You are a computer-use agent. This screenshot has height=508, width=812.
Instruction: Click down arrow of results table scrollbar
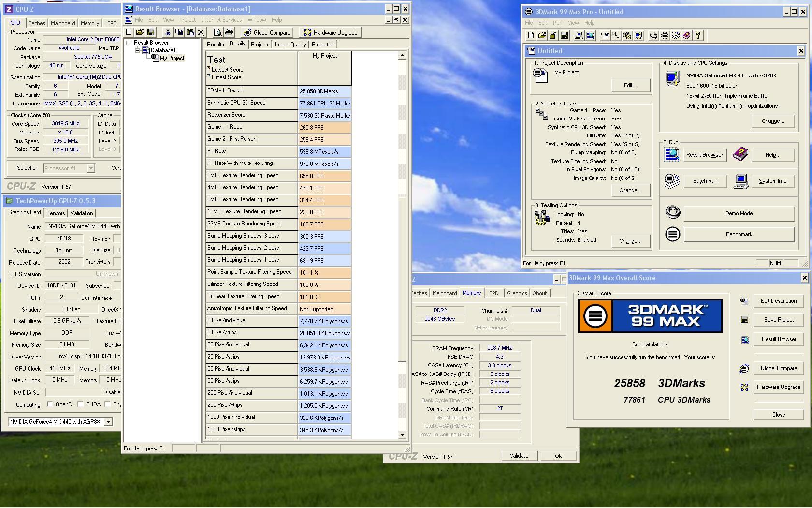(402, 435)
